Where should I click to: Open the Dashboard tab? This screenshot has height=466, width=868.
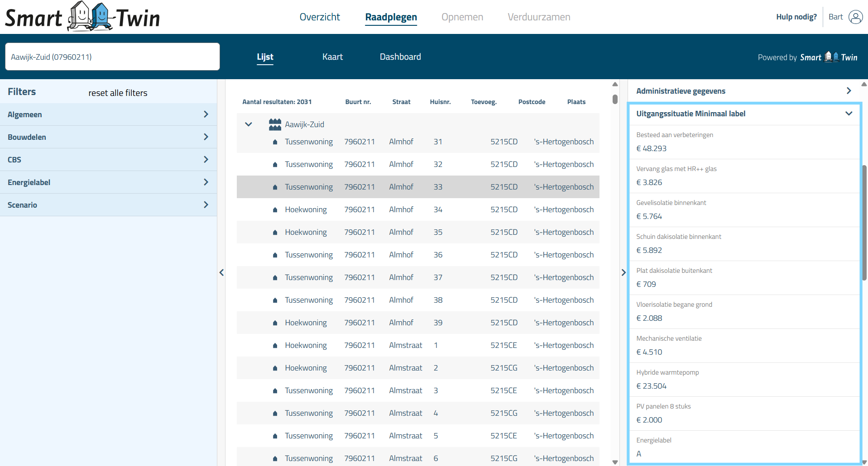(x=400, y=57)
